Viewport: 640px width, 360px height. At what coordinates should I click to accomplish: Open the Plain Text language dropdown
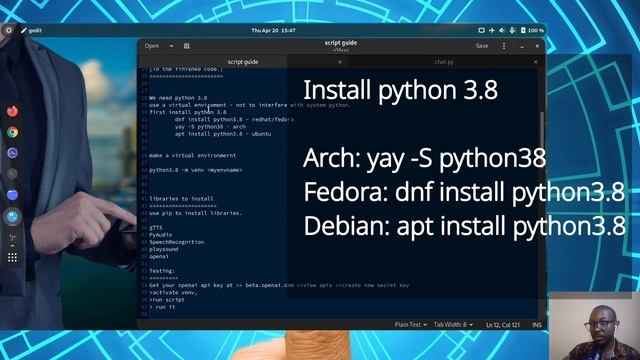pos(410,324)
